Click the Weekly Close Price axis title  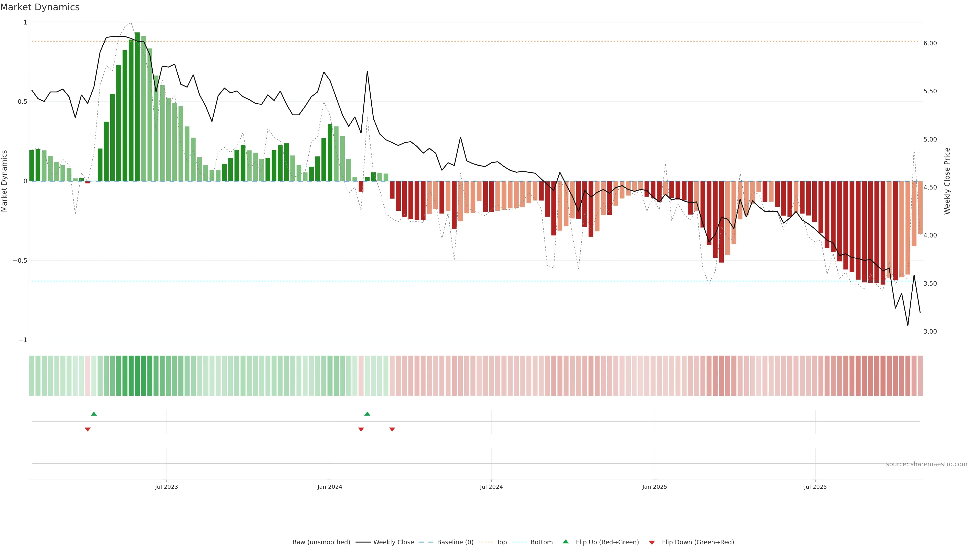pyautogui.click(x=947, y=181)
